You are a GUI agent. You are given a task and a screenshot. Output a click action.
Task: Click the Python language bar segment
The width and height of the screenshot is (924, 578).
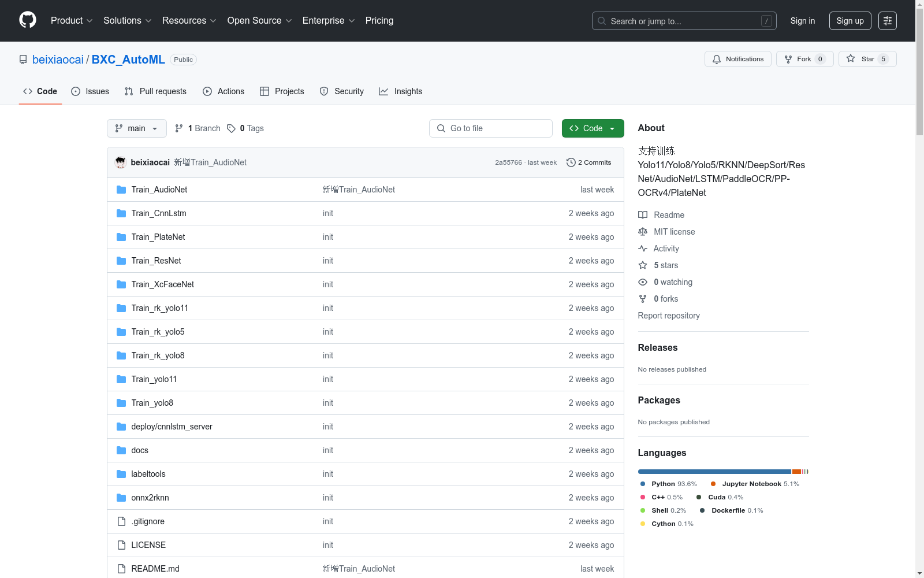(x=714, y=472)
